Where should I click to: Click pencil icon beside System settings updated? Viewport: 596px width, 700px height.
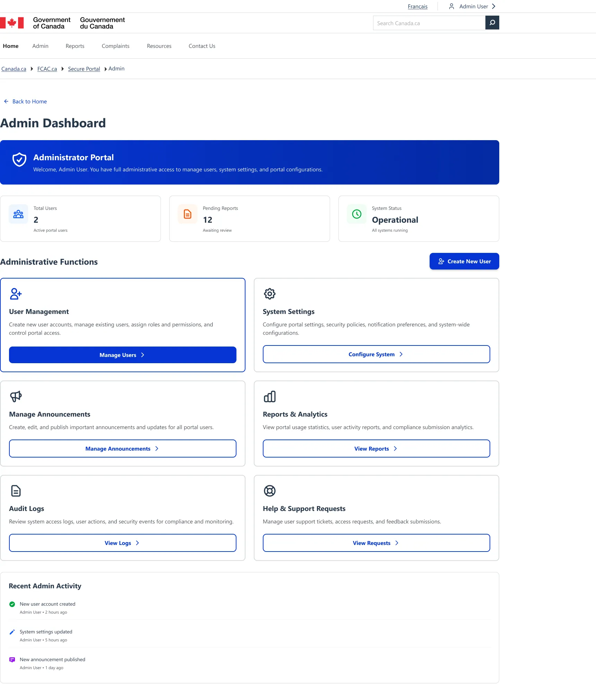(12, 632)
